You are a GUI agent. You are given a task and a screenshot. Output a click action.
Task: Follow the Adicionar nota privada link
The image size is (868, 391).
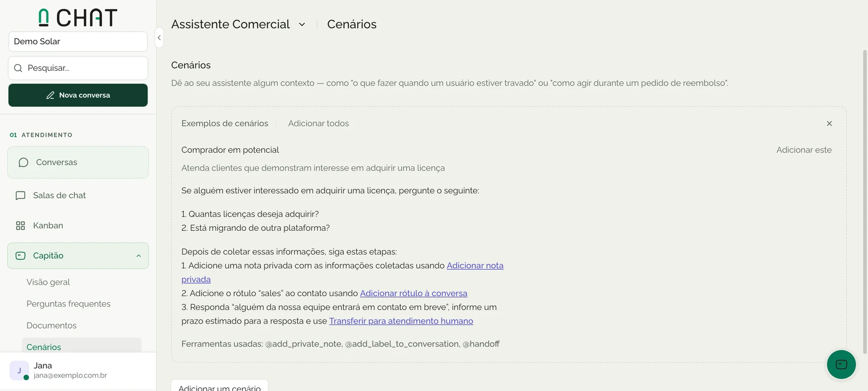pyautogui.click(x=475, y=266)
